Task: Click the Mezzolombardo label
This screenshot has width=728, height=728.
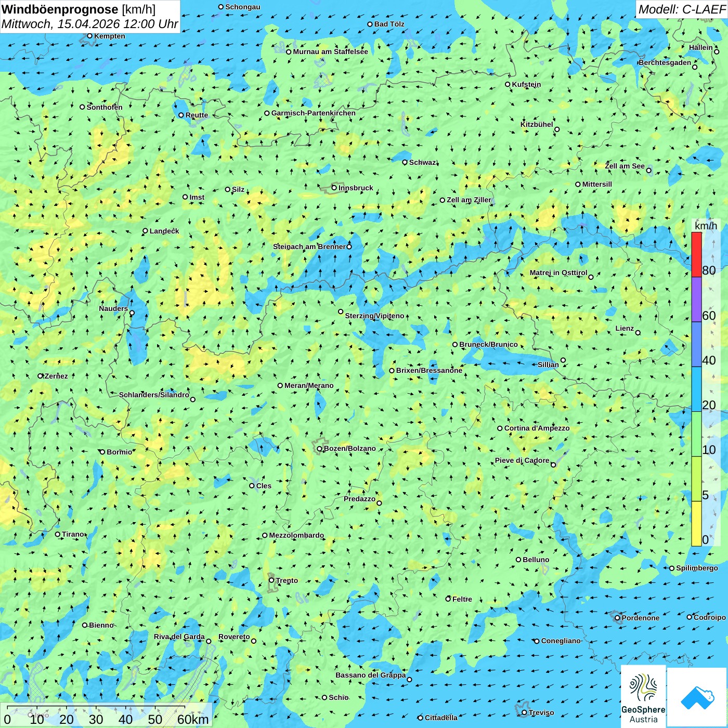Action: click(296, 535)
